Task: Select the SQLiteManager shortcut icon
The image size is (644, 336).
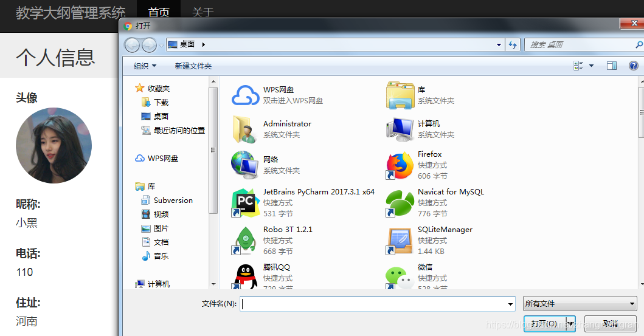Action: click(x=400, y=241)
